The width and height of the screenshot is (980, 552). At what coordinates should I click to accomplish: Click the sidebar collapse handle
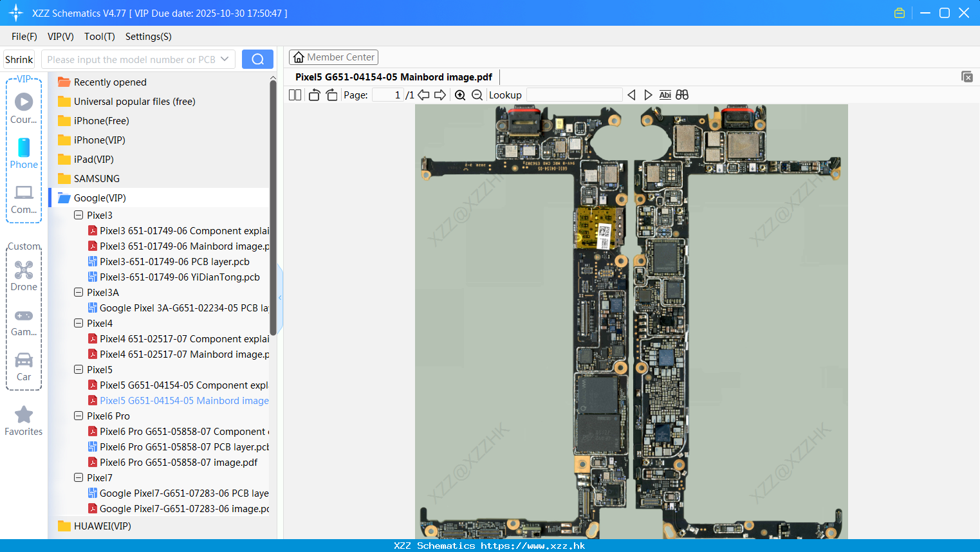280,297
